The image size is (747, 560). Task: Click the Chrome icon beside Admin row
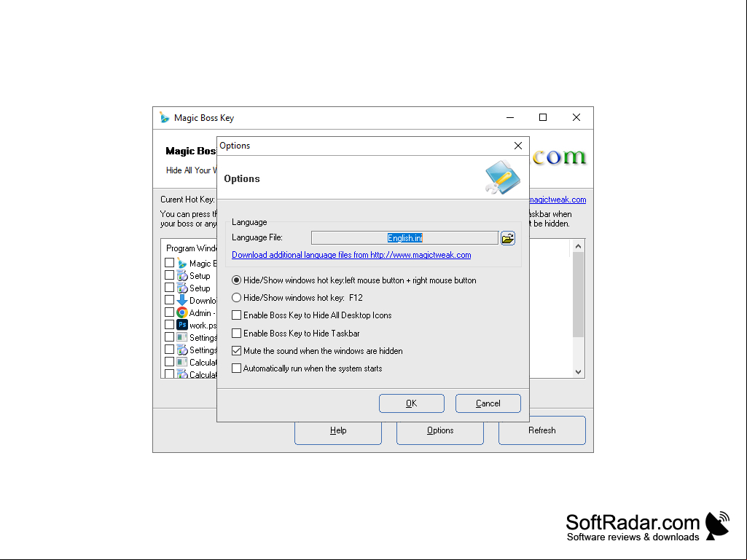182,313
